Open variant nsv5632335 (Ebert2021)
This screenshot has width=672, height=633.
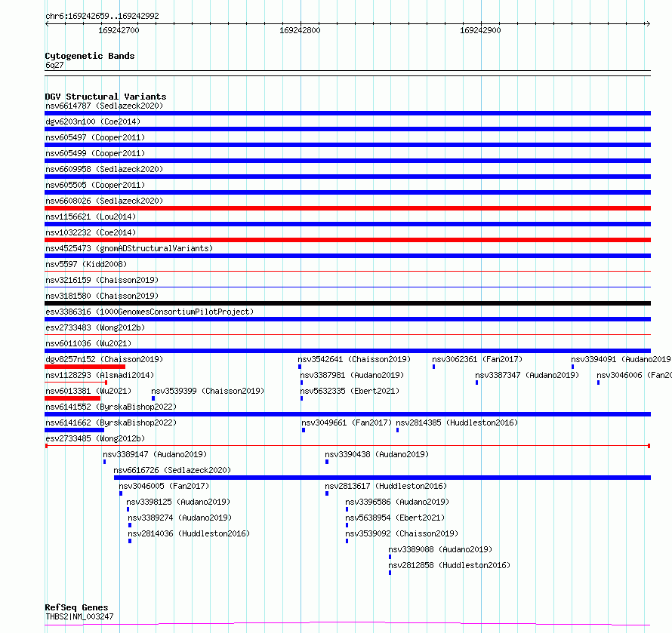click(350, 391)
